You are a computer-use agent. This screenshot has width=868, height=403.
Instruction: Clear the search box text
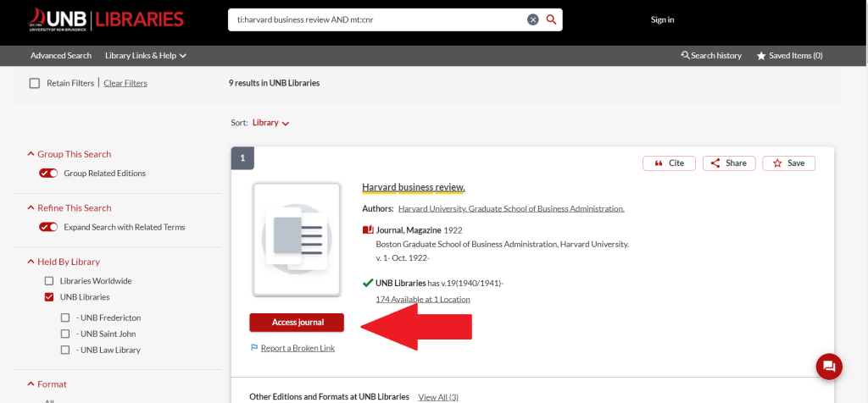coord(532,20)
